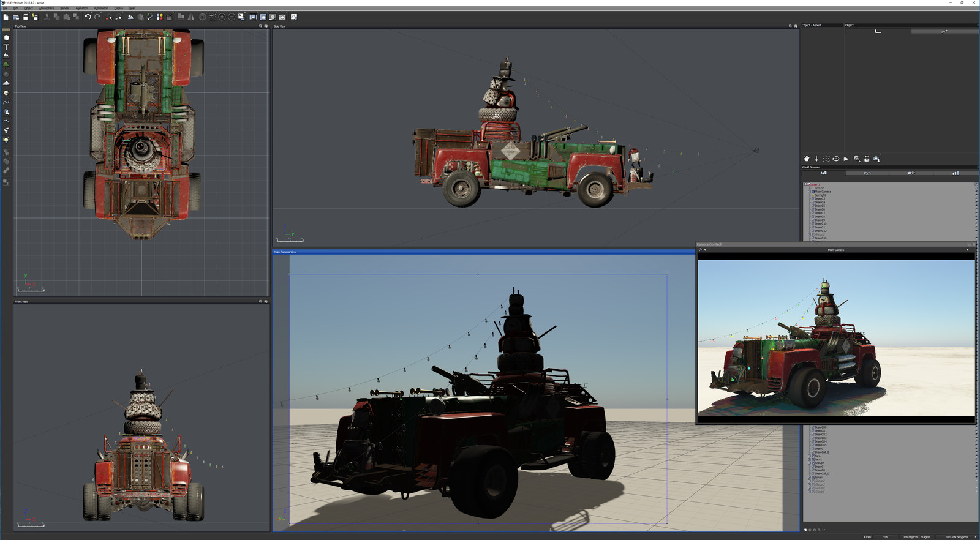This screenshot has height=540, width=980.
Task: Click next camera arrow in Camera Control
Action: [968, 250]
